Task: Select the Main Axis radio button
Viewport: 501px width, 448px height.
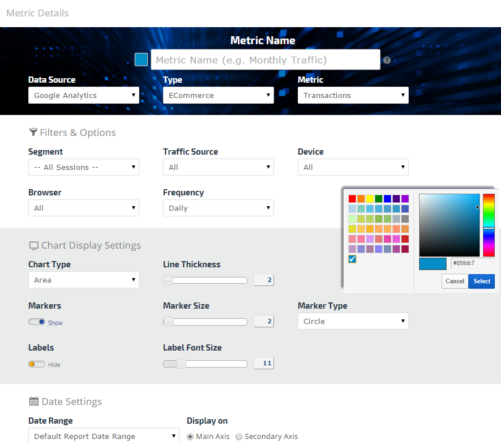Action: pyautogui.click(x=190, y=437)
